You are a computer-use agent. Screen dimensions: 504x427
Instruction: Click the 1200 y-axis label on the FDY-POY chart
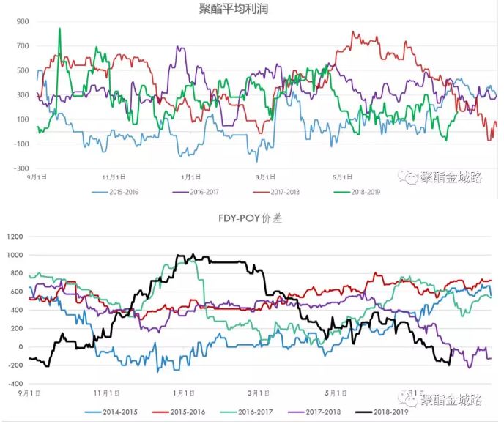click(x=15, y=237)
